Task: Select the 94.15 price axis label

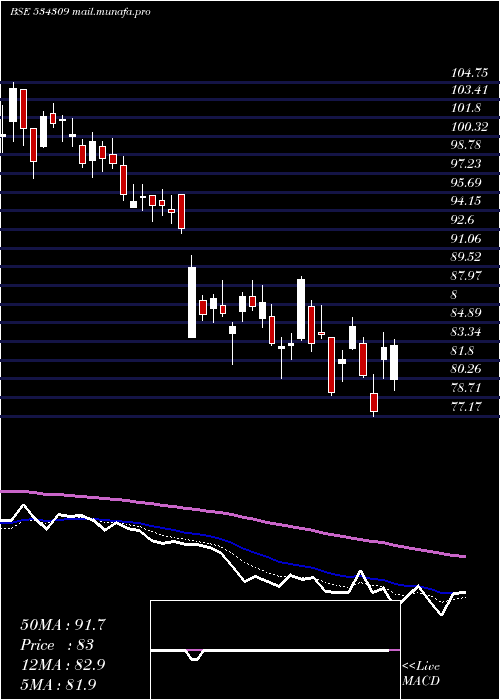Action: tap(467, 201)
